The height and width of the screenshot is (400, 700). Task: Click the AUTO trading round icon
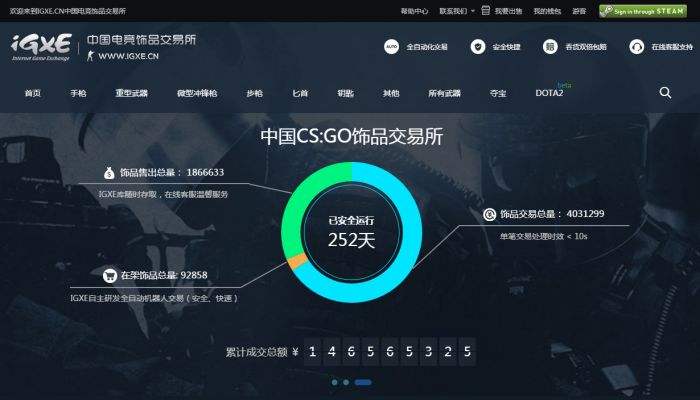click(x=392, y=46)
